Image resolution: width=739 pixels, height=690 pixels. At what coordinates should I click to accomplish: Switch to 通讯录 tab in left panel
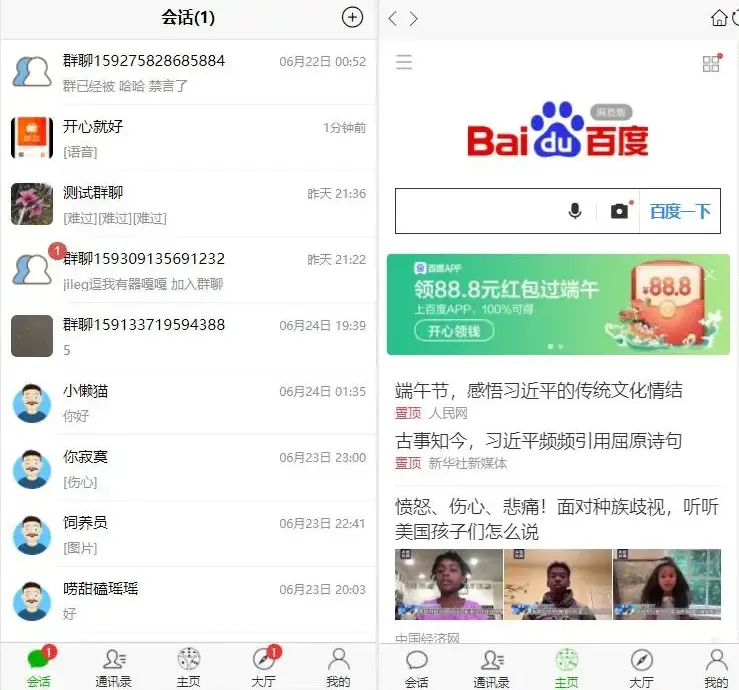point(114,666)
